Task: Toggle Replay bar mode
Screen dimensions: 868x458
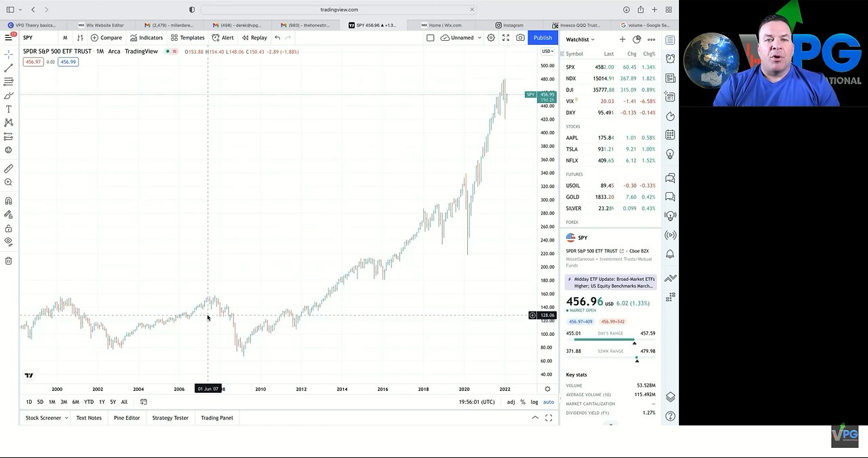Action: (x=254, y=38)
